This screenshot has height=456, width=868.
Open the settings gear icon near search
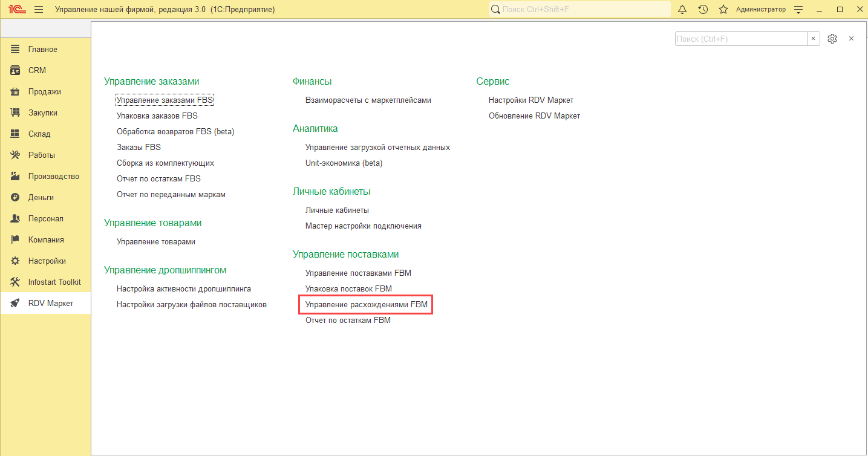click(832, 38)
